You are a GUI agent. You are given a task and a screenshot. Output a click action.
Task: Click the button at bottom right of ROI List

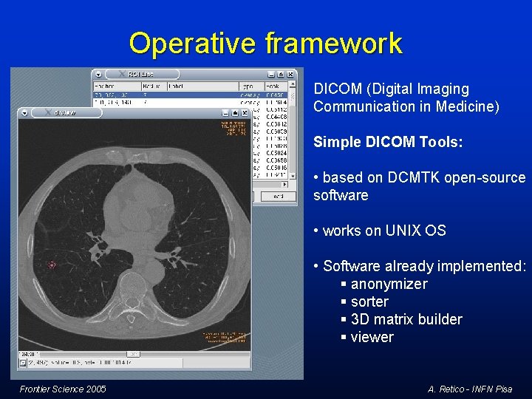(279, 197)
